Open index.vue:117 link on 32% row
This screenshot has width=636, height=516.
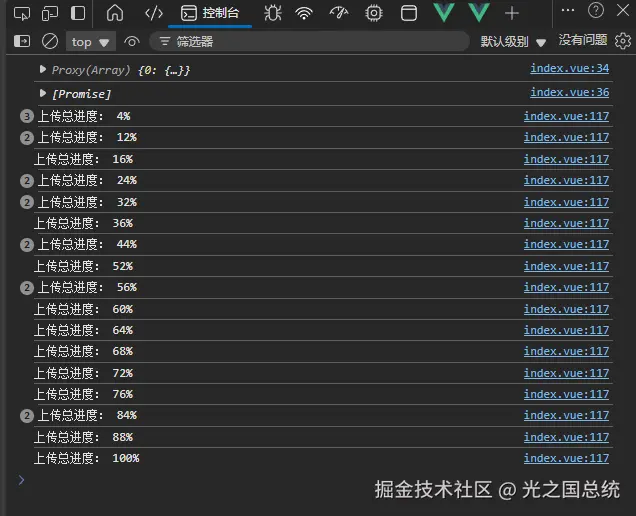click(x=566, y=202)
